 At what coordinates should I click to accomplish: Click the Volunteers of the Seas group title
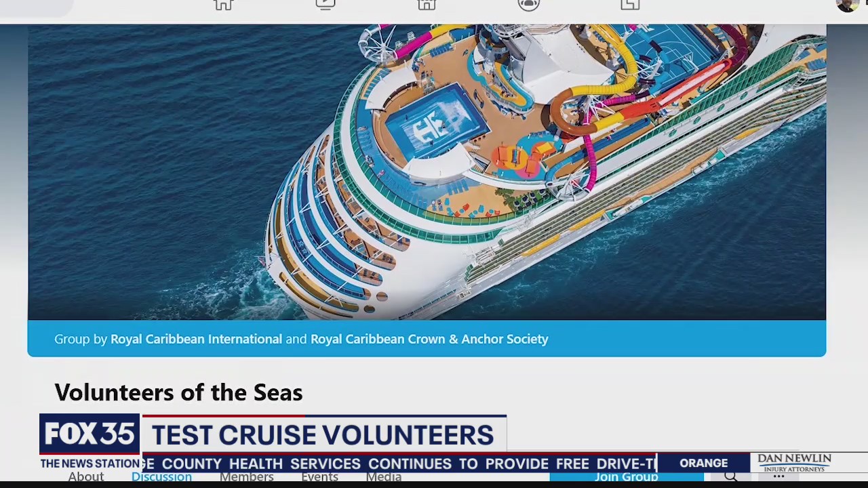(x=178, y=392)
